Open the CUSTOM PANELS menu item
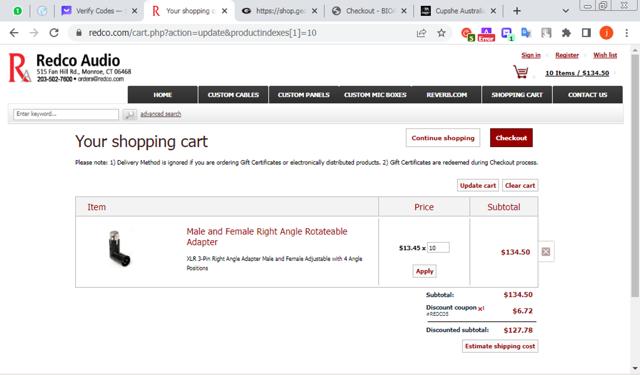640x375 pixels. (304, 95)
